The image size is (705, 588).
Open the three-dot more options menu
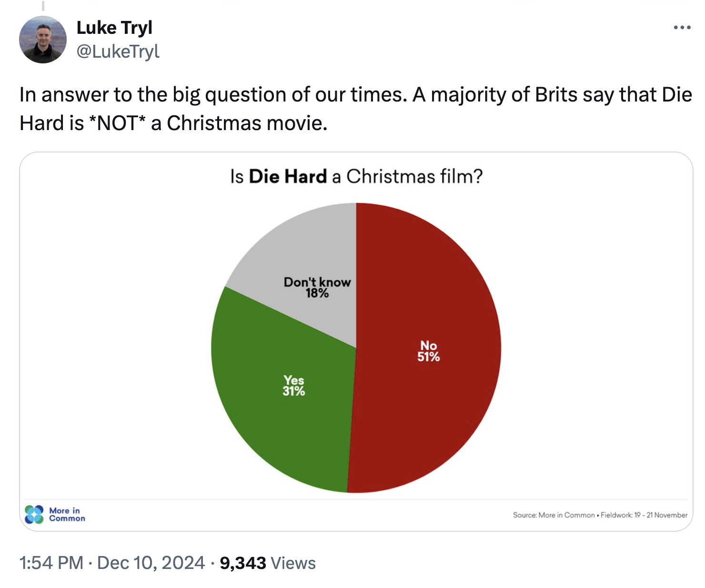tap(682, 28)
